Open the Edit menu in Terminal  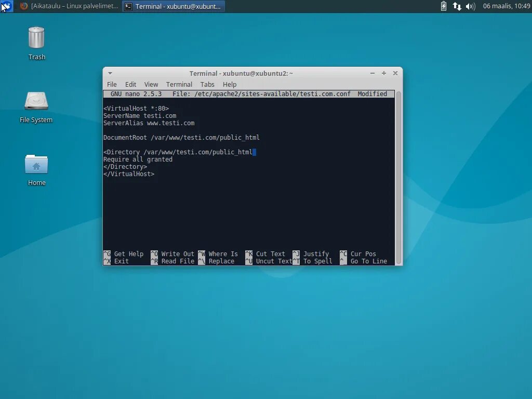130,85
